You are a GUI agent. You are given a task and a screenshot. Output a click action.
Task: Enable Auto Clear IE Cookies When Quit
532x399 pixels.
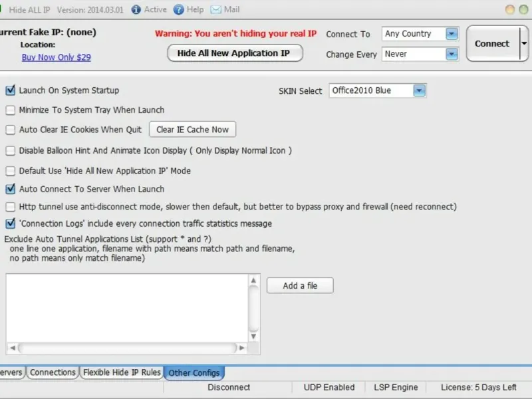point(11,130)
